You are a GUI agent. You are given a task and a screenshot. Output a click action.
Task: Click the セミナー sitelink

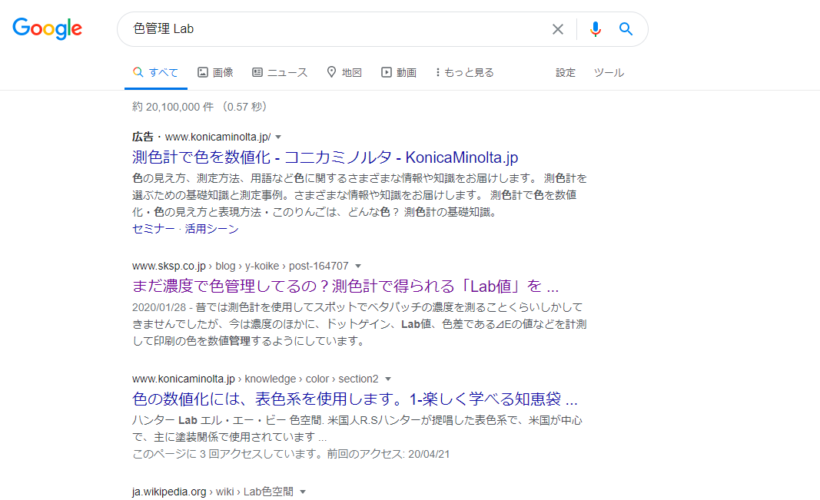coord(153,228)
